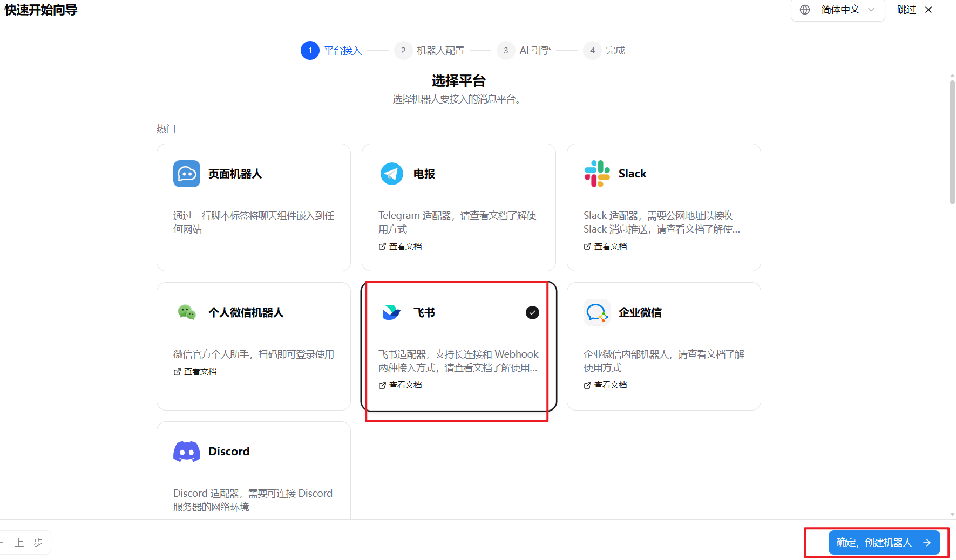Screen dimensions: 956x560
Task: Click the 页面机器人 chat bubble icon
Action: [187, 174]
